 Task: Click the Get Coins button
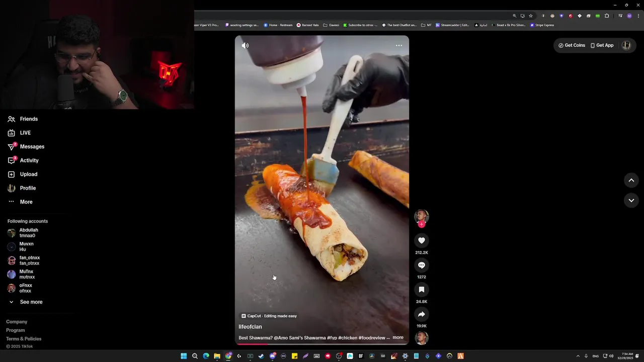(572, 45)
